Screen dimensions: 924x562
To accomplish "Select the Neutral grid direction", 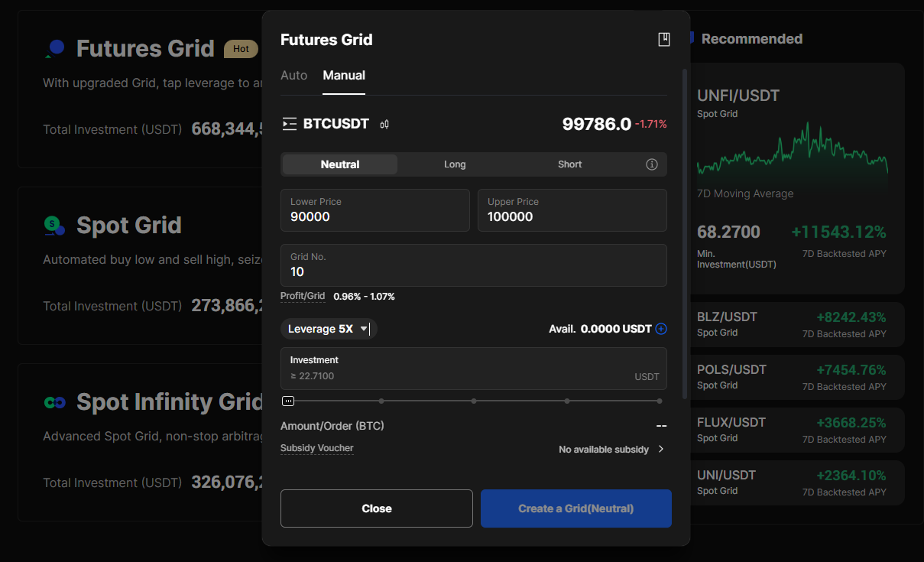I will pyautogui.click(x=340, y=164).
